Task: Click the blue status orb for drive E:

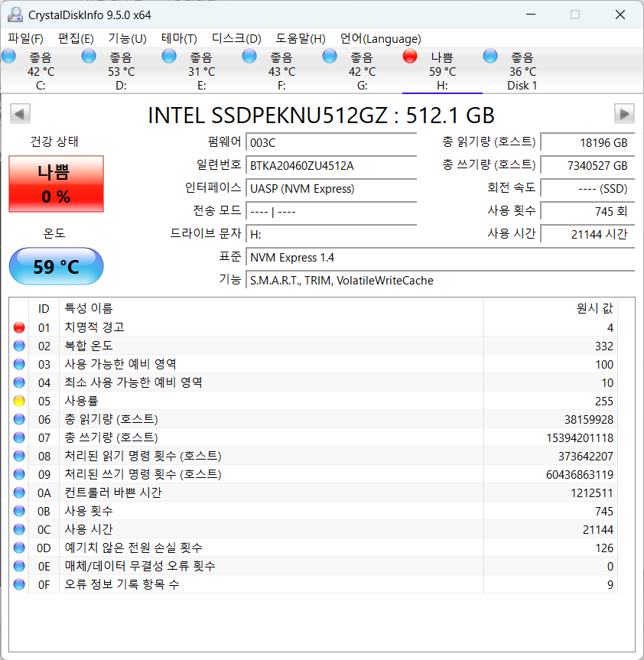Action: (169, 56)
